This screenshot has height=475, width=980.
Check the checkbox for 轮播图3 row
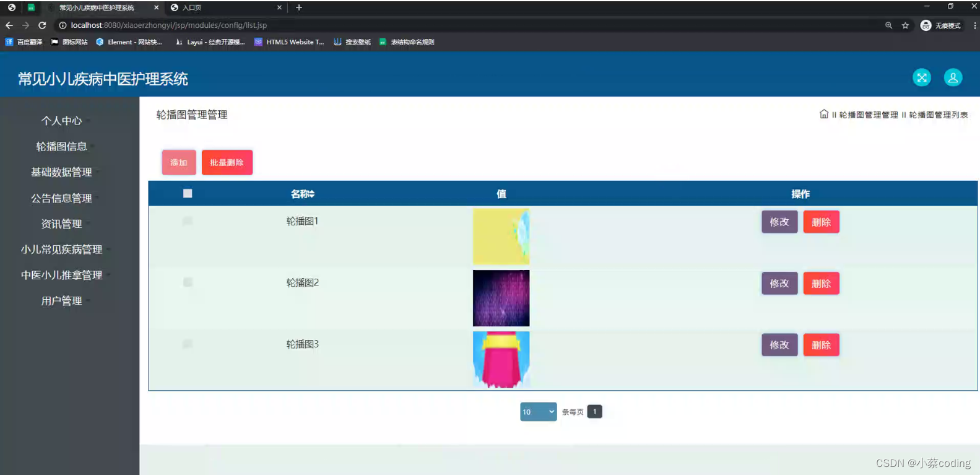click(188, 343)
